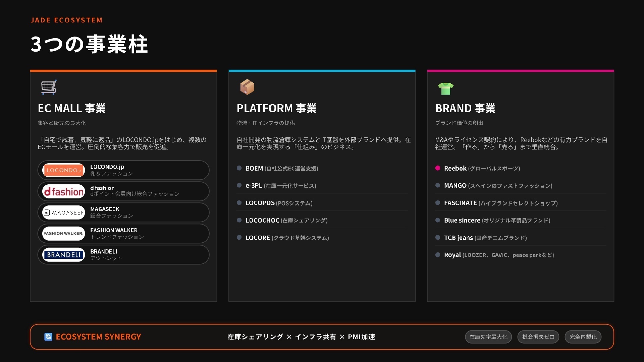
Task: Click the bullet beside LOCORE
Action: [x=239, y=238]
